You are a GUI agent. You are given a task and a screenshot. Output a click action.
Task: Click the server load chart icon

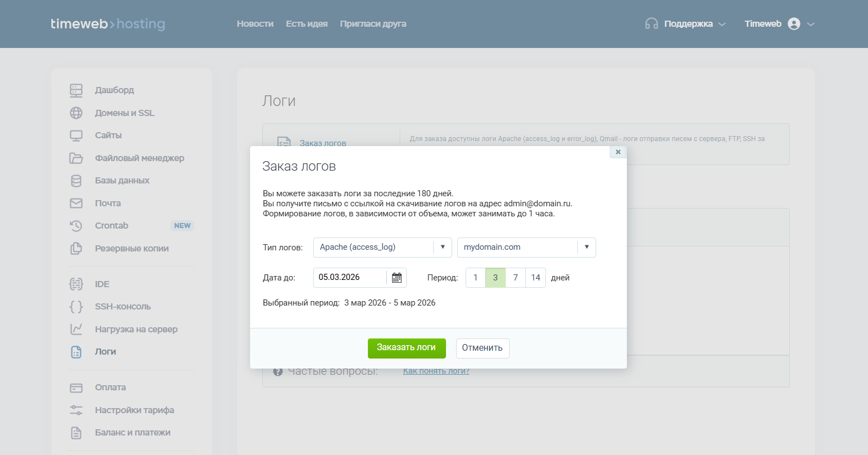76,330
